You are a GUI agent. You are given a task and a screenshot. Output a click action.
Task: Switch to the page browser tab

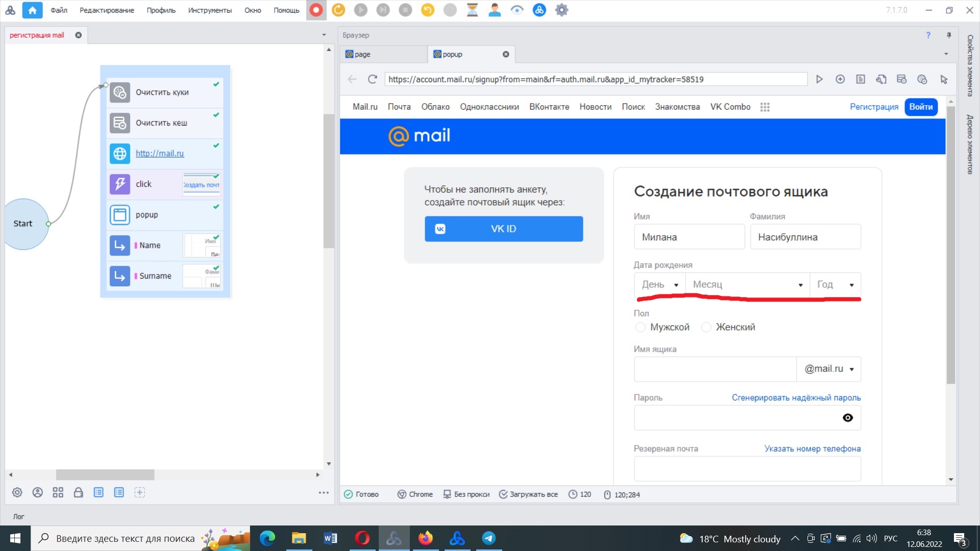coord(384,54)
